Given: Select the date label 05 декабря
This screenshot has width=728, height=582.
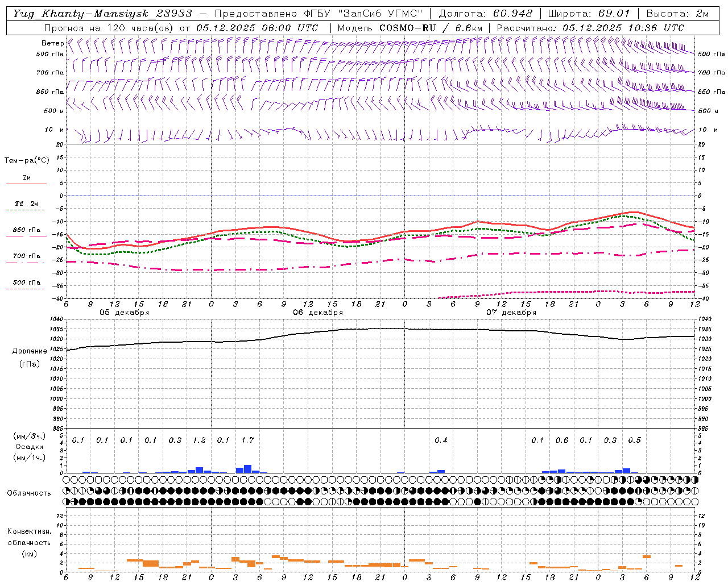Looking at the screenshot, I should click(125, 313).
